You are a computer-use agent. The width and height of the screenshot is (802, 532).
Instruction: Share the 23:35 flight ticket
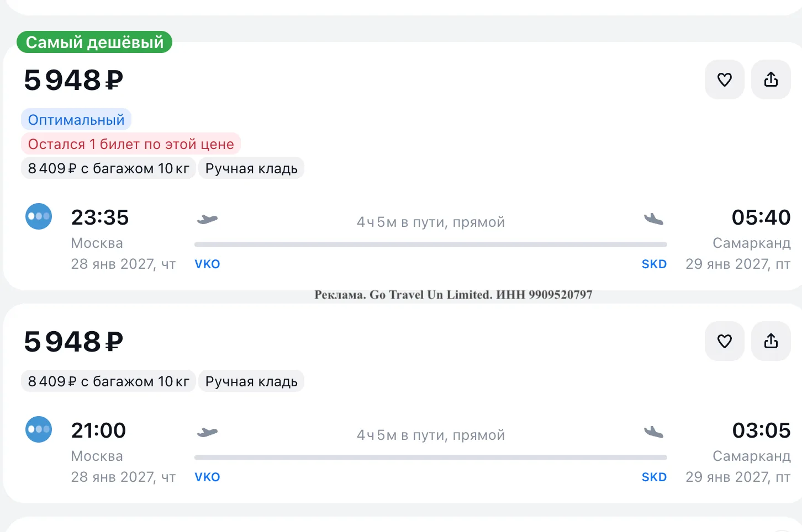(x=771, y=79)
